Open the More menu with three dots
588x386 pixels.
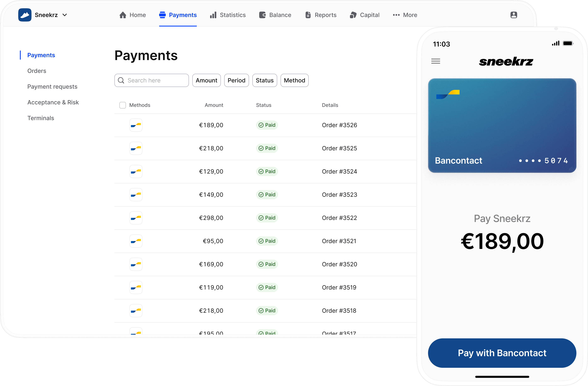pyautogui.click(x=405, y=15)
